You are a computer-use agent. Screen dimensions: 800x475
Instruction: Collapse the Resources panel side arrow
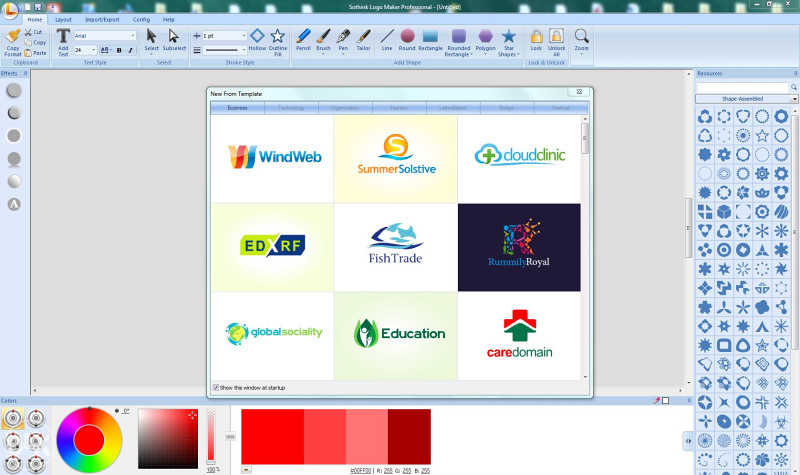click(x=688, y=441)
